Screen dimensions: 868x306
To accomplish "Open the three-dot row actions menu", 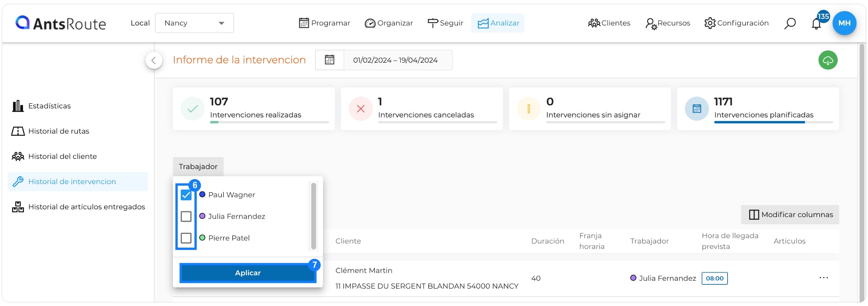I will coord(824,278).
